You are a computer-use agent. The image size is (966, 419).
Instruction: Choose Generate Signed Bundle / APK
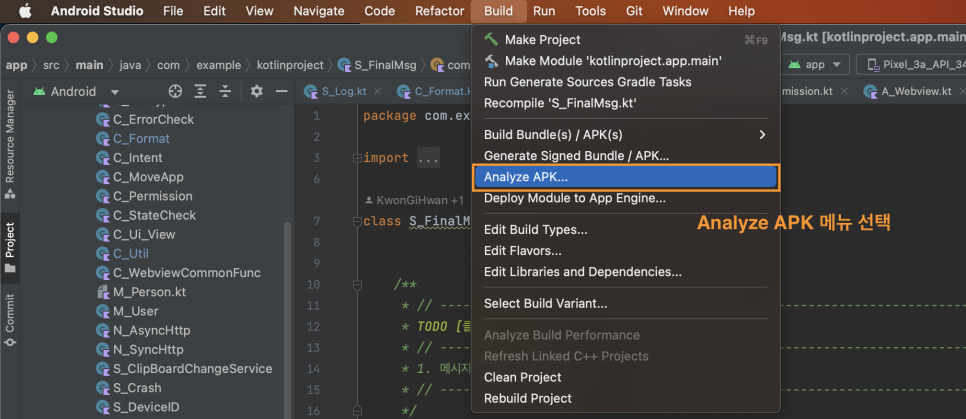pos(626,156)
